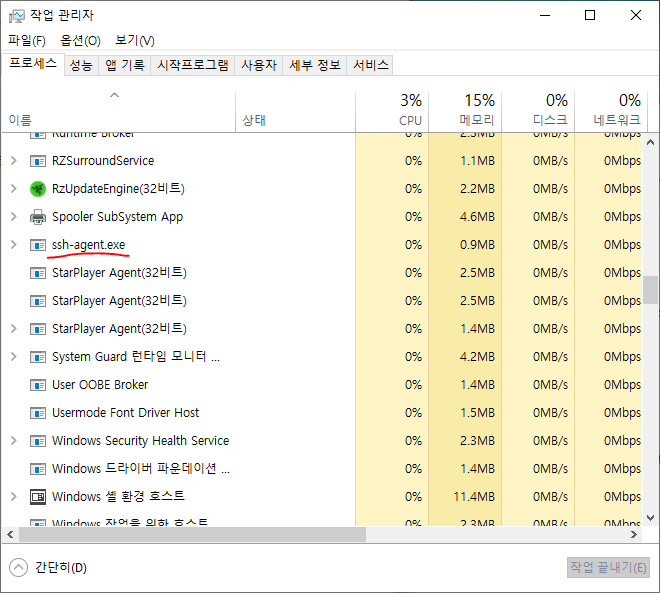660x593 pixels.
Task: Click the 작업 관리자 title bar app icon
Action: (x=16, y=16)
